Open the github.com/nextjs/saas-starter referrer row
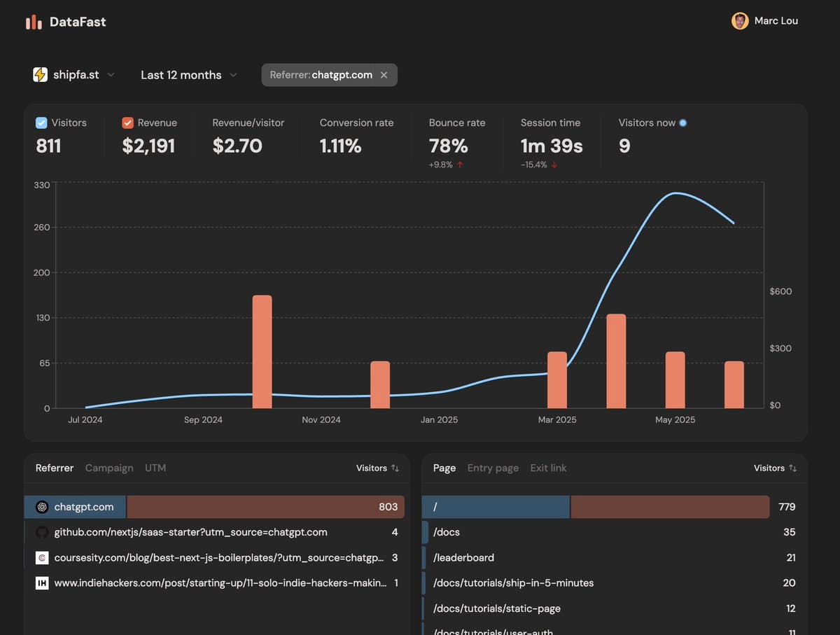840x635 pixels. pyautogui.click(x=214, y=532)
